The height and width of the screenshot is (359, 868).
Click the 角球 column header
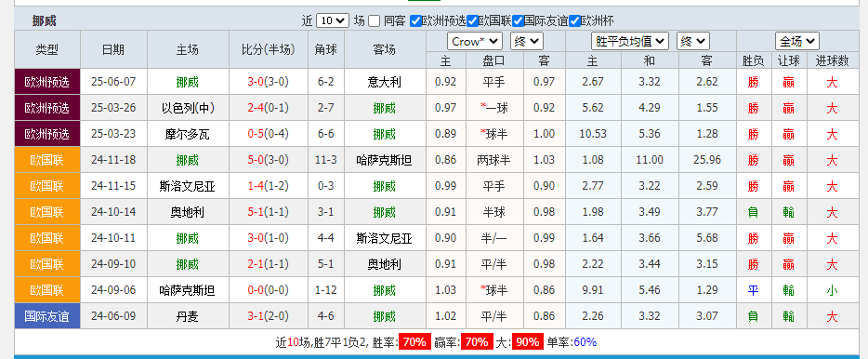326,50
